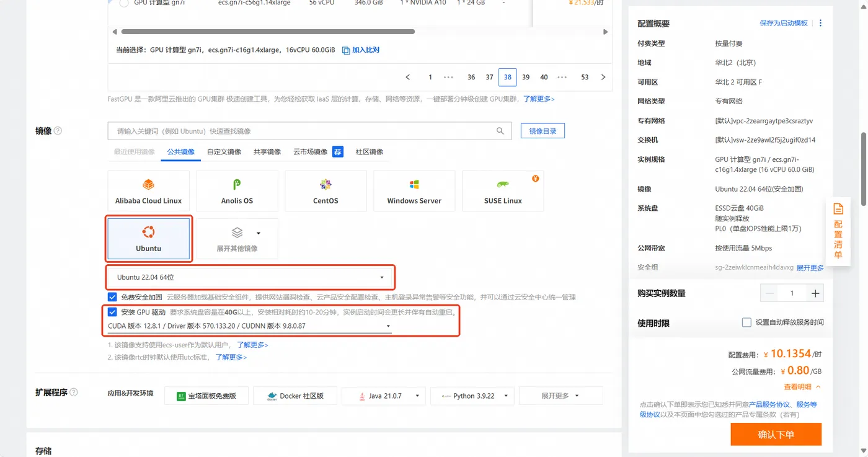Open the Python 3.9.22 version dropdown

(472, 396)
